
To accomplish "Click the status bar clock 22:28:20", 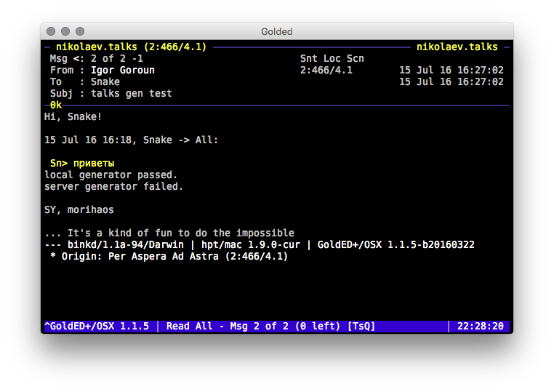I will coord(480,327).
